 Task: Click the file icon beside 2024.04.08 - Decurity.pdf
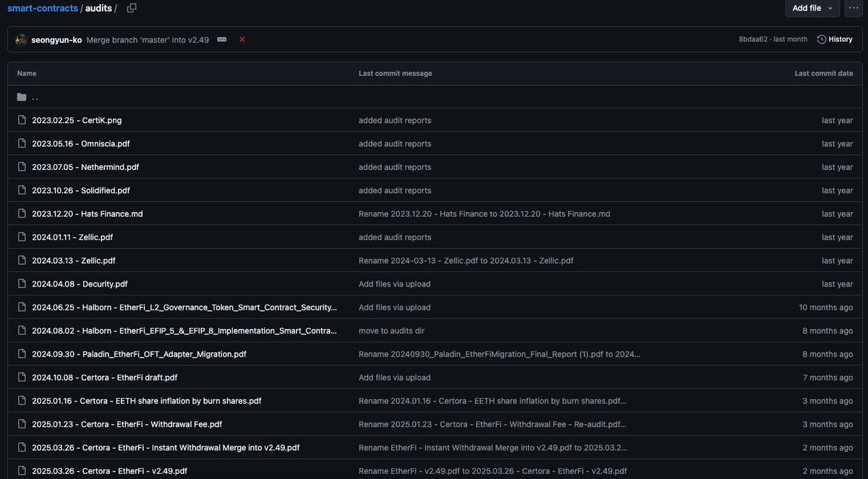pos(21,284)
